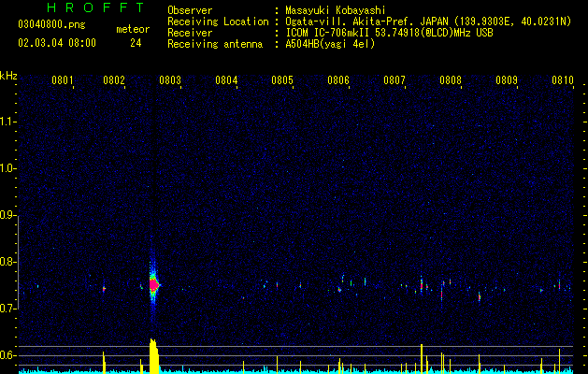This screenshot has width=588, height=374.
Task: Select the meteor count value 24
Action: click(136, 43)
